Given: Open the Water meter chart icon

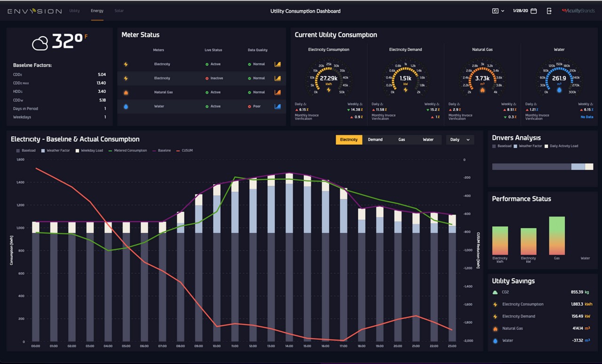Looking at the screenshot, I should (x=277, y=106).
